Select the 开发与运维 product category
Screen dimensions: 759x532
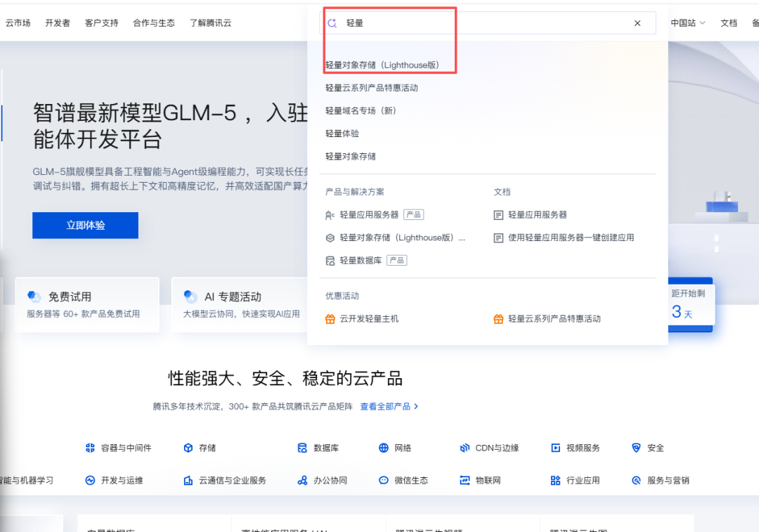(x=115, y=480)
